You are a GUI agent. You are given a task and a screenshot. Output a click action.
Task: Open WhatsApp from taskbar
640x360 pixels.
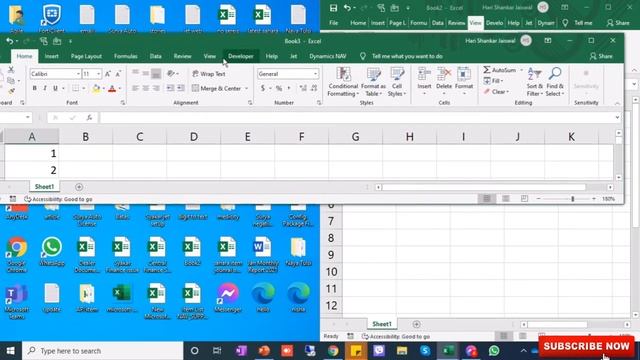494,351
